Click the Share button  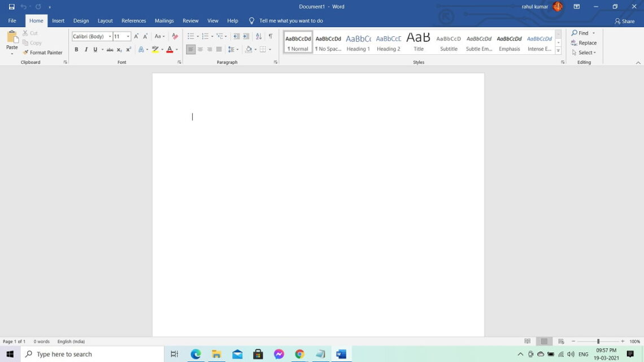tap(624, 21)
